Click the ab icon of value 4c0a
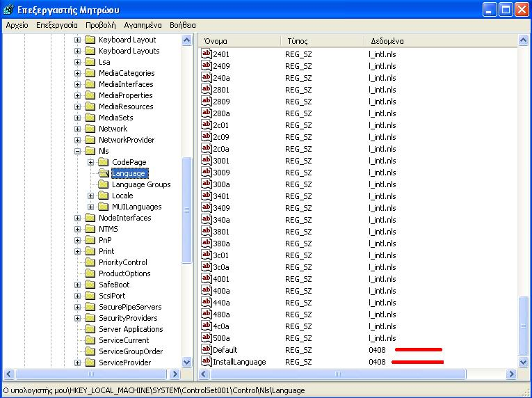Image resolution: width=532 pixels, height=398 pixels. [207, 326]
